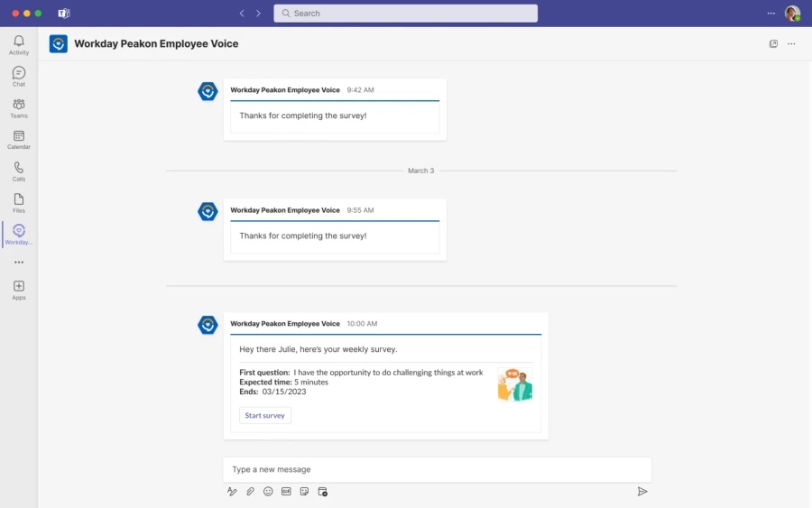Open title bar settings and more menu
Viewport: 812px width, 508px height.
(x=771, y=14)
